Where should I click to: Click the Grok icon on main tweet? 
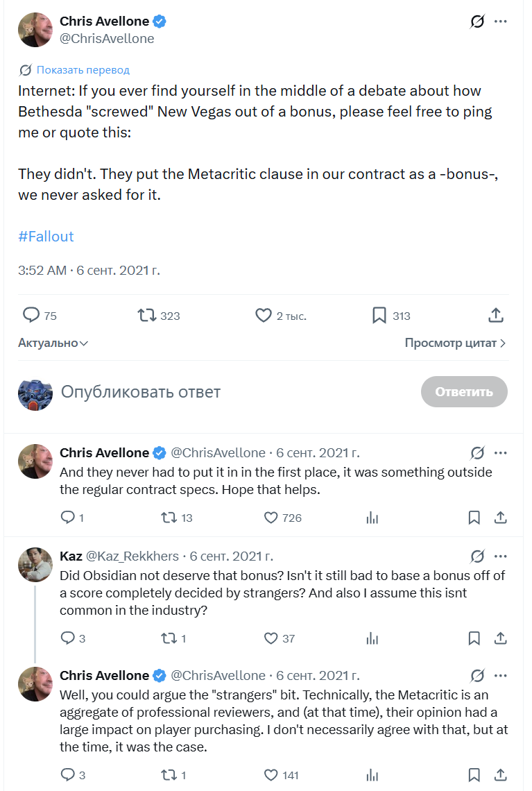pyautogui.click(x=477, y=22)
